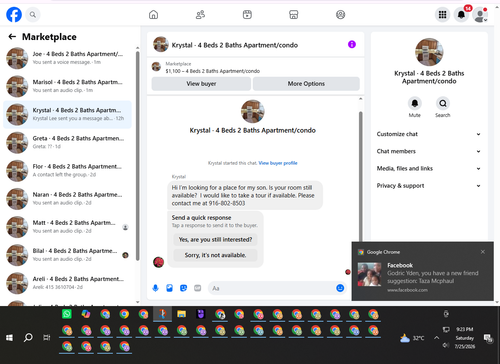
Task: Open the GIF picker icon
Action: pos(198,288)
